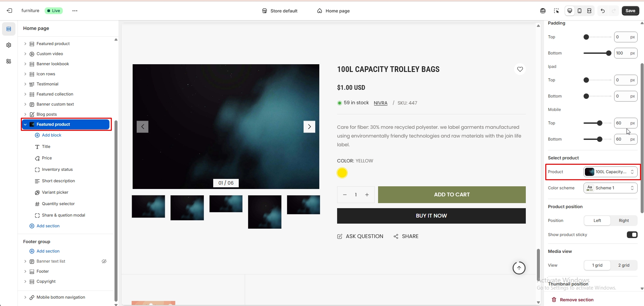The width and height of the screenshot is (644, 306).
Task: Open the Product picker dropdown
Action: coord(610,172)
